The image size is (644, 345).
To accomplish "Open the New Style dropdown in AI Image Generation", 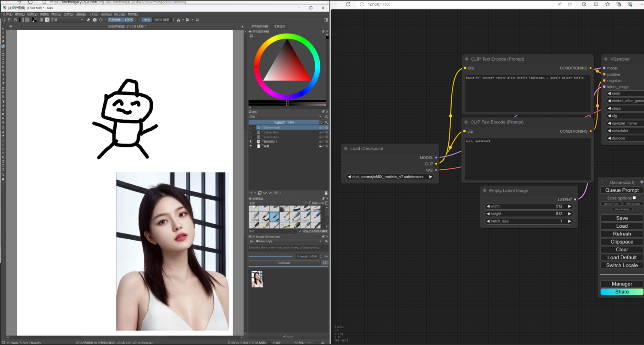I will pos(289,241).
